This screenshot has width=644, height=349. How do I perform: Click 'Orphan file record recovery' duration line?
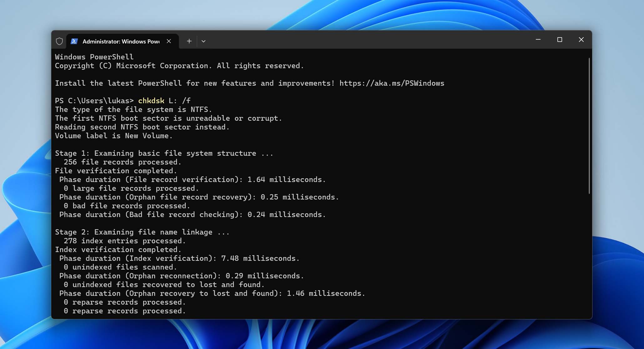pyautogui.click(x=199, y=197)
